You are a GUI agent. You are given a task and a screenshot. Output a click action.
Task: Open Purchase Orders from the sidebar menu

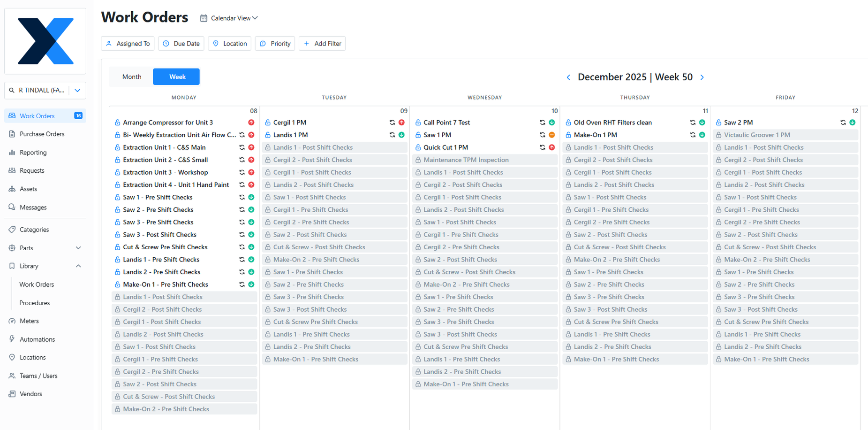(42, 134)
